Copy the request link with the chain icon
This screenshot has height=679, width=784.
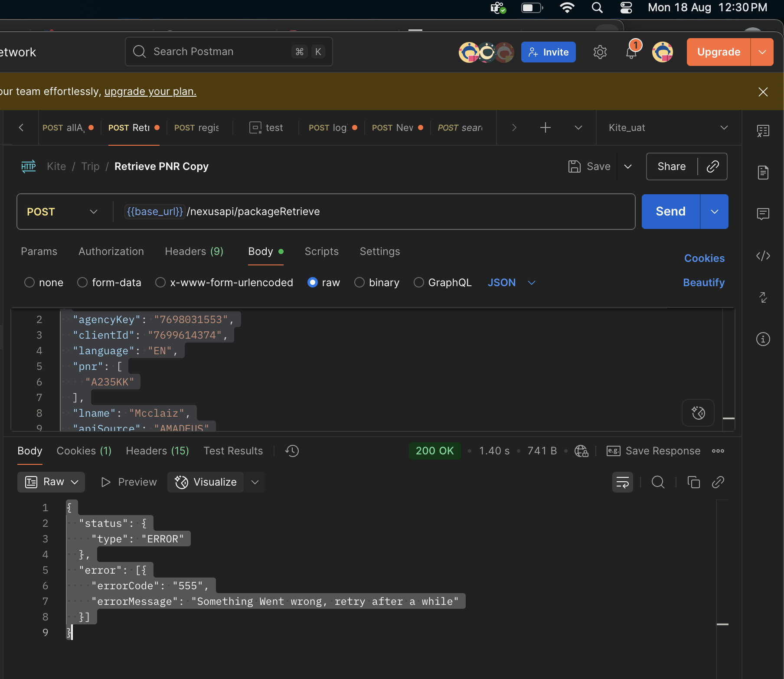tap(712, 166)
